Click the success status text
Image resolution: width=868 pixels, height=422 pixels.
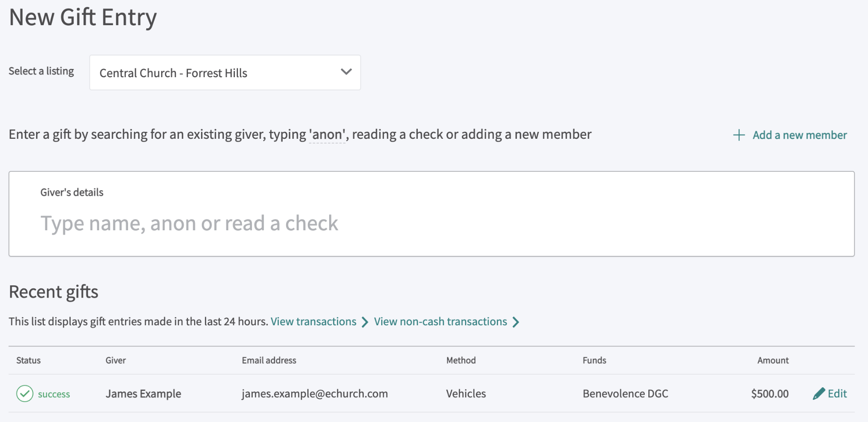coord(54,394)
